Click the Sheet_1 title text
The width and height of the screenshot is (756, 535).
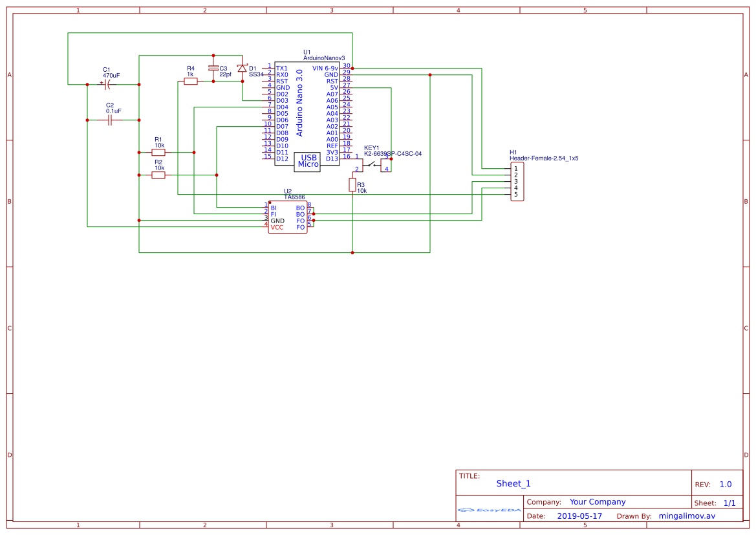coord(513,483)
